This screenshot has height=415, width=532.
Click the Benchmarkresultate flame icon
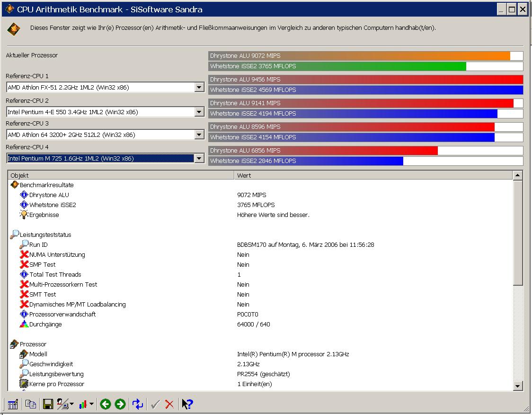click(x=15, y=185)
